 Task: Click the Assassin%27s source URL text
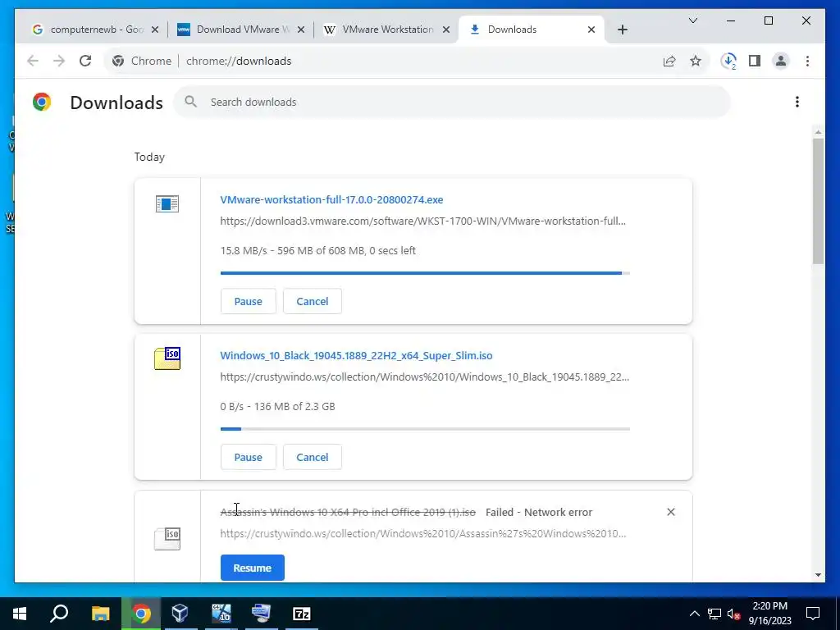422,533
